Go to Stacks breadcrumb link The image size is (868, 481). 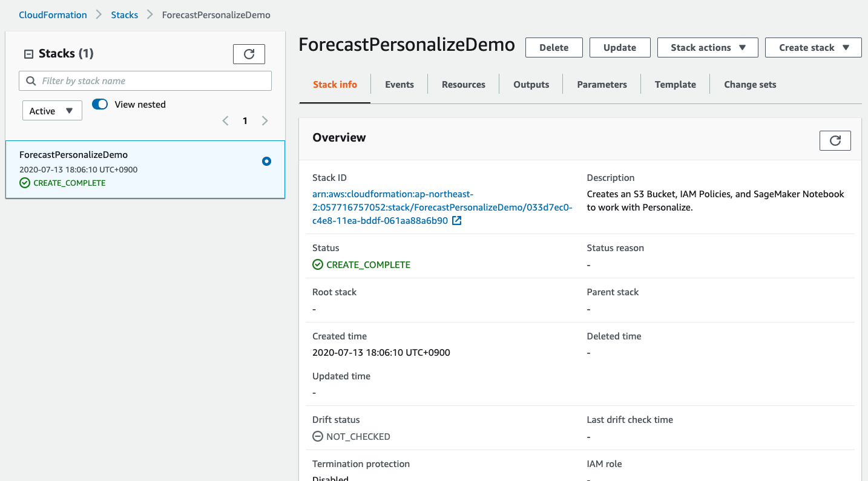coord(125,15)
